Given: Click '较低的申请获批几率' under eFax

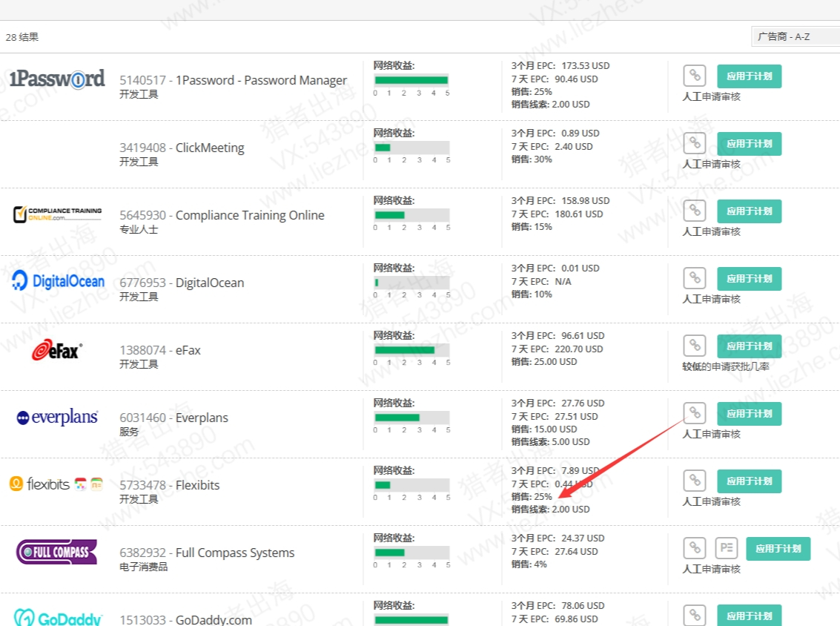Looking at the screenshot, I should pos(725,366).
